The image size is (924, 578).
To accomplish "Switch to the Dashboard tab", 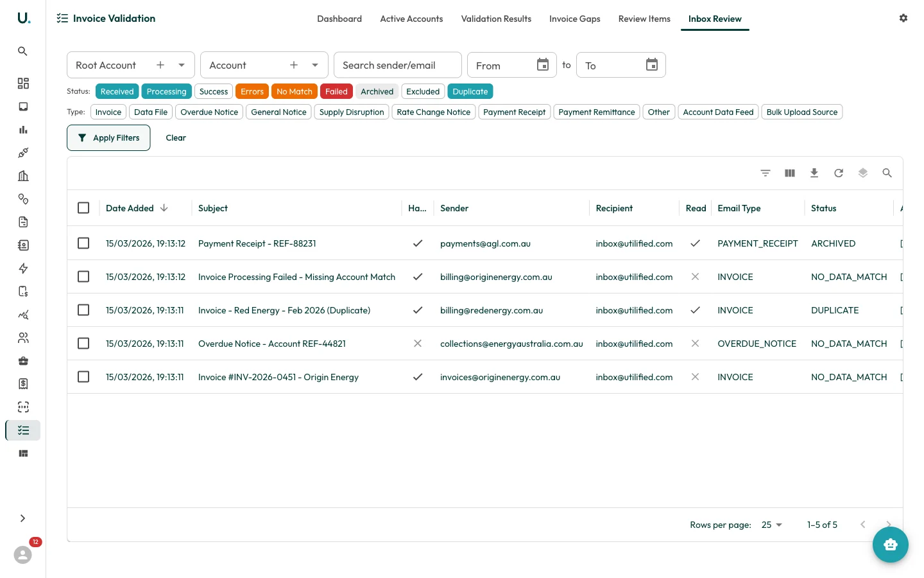I will tap(339, 19).
